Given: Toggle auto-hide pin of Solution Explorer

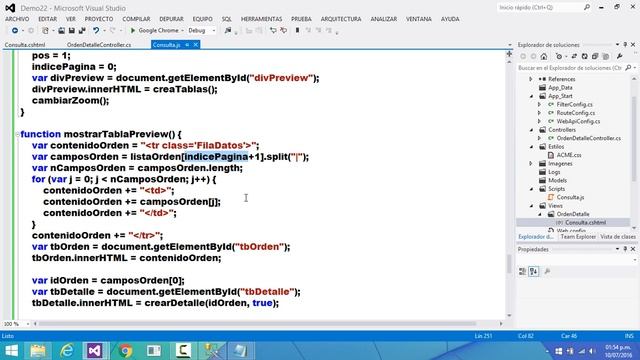Looking at the screenshot, I should point(625,44).
